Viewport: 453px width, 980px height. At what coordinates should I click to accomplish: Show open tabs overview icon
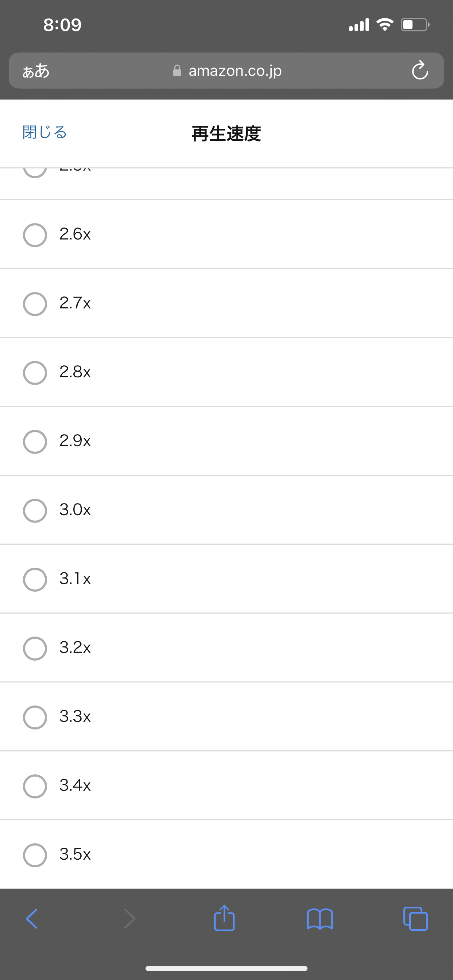415,919
